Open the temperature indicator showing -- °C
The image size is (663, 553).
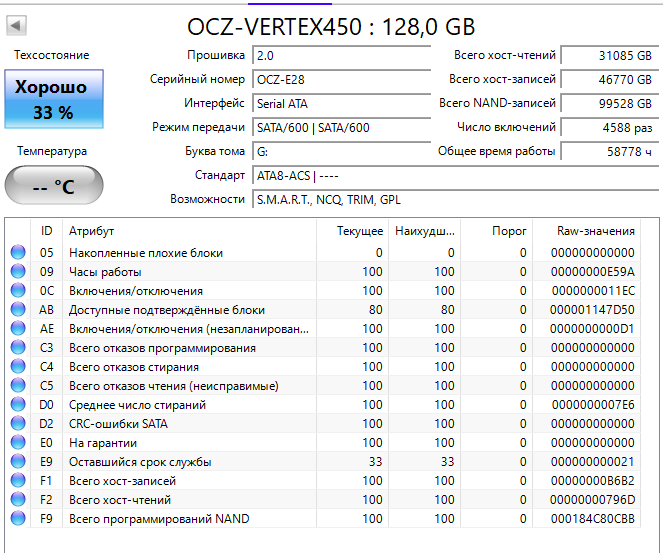[54, 185]
